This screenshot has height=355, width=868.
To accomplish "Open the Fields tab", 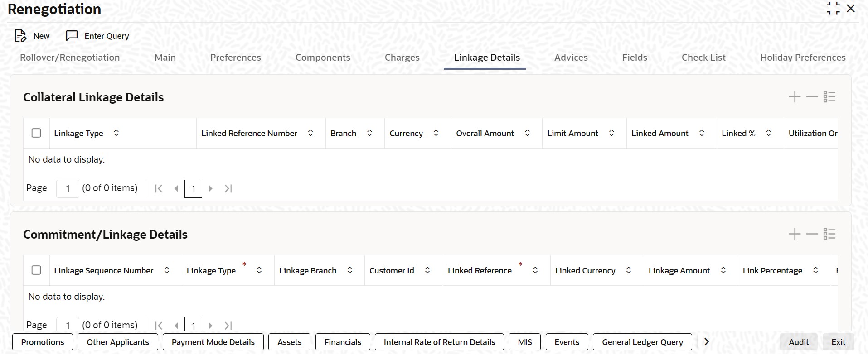I will click(x=635, y=58).
